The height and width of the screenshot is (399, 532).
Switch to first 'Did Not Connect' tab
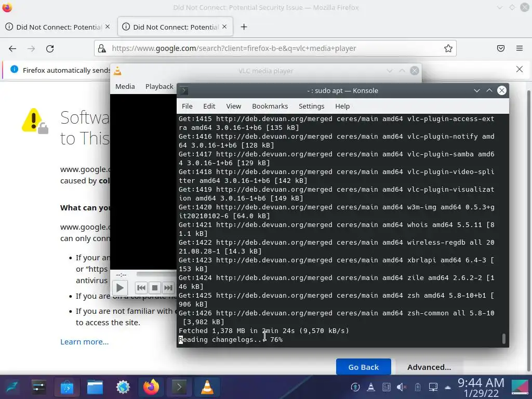coord(58,27)
